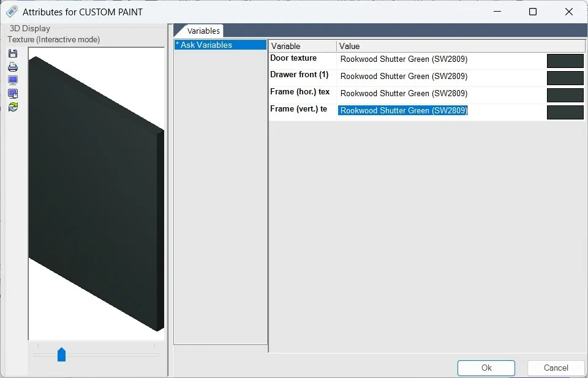Click the blue slider thumb below preview
588x378 pixels.
pos(61,354)
